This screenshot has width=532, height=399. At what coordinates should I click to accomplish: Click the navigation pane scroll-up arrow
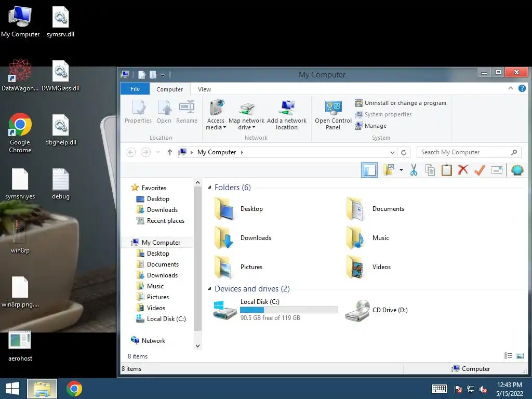click(x=198, y=182)
